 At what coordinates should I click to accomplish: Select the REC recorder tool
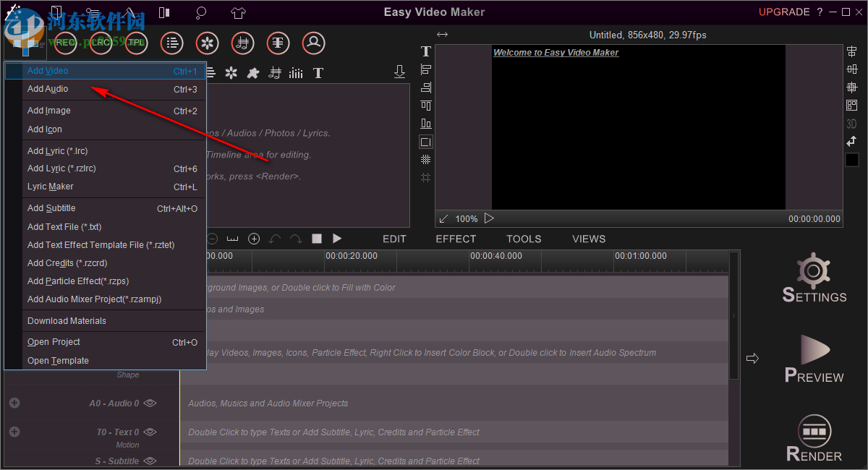(64, 43)
